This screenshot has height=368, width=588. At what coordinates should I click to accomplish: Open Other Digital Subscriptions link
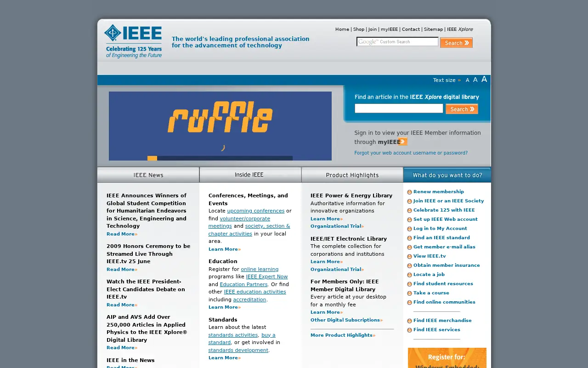point(346,320)
